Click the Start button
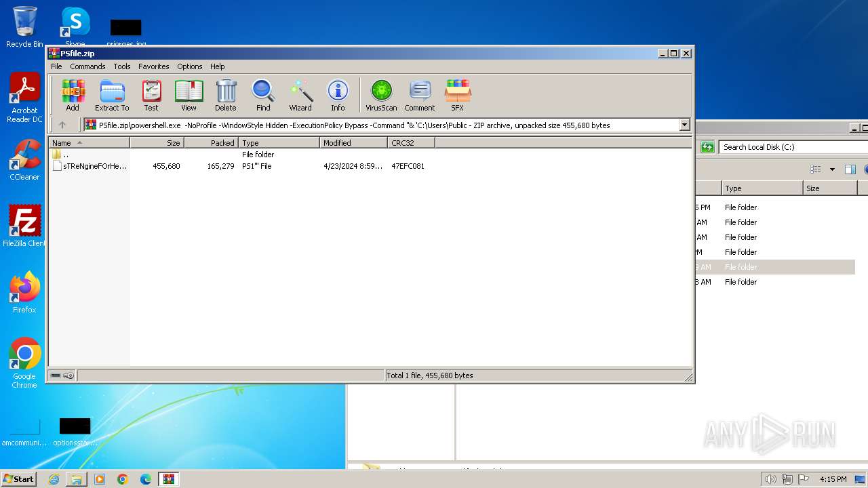Image resolution: width=868 pixels, height=488 pixels. 18,479
